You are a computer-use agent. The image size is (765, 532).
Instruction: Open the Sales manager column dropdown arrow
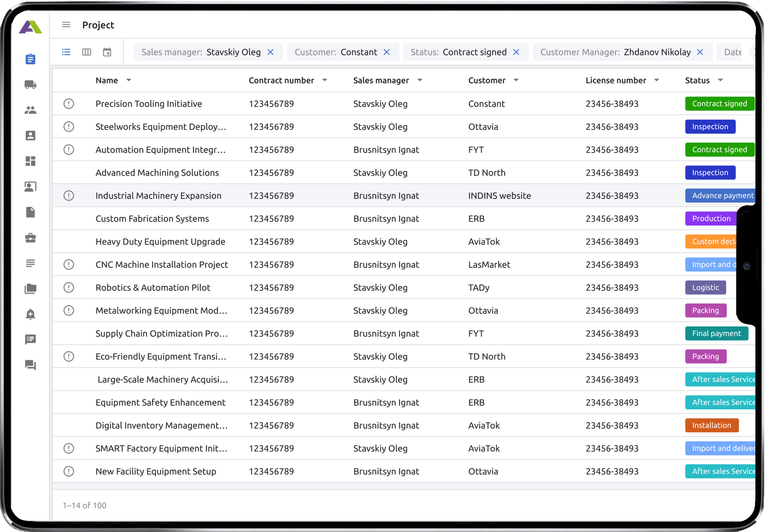tap(420, 80)
